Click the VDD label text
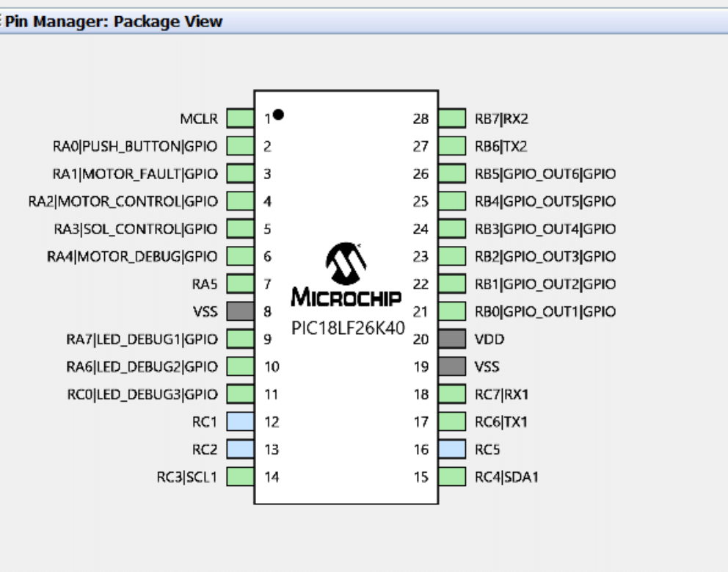This screenshot has height=572, width=728. point(489,339)
